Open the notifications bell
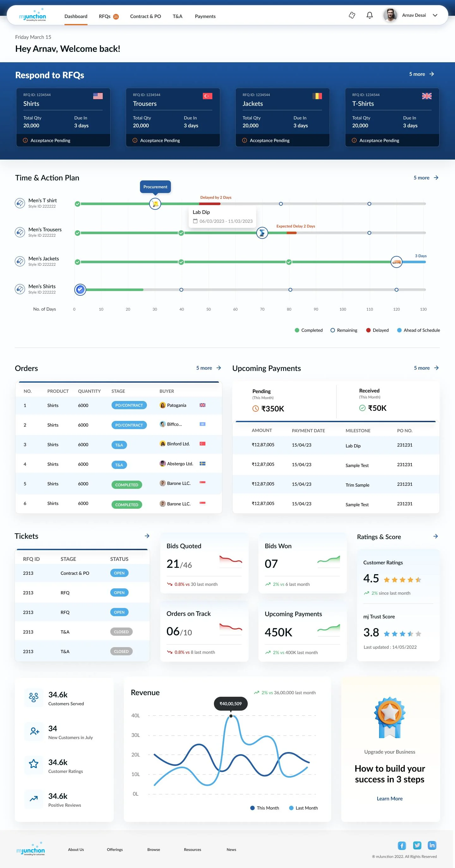Viewport: 455px width, 868px height. 369,15
